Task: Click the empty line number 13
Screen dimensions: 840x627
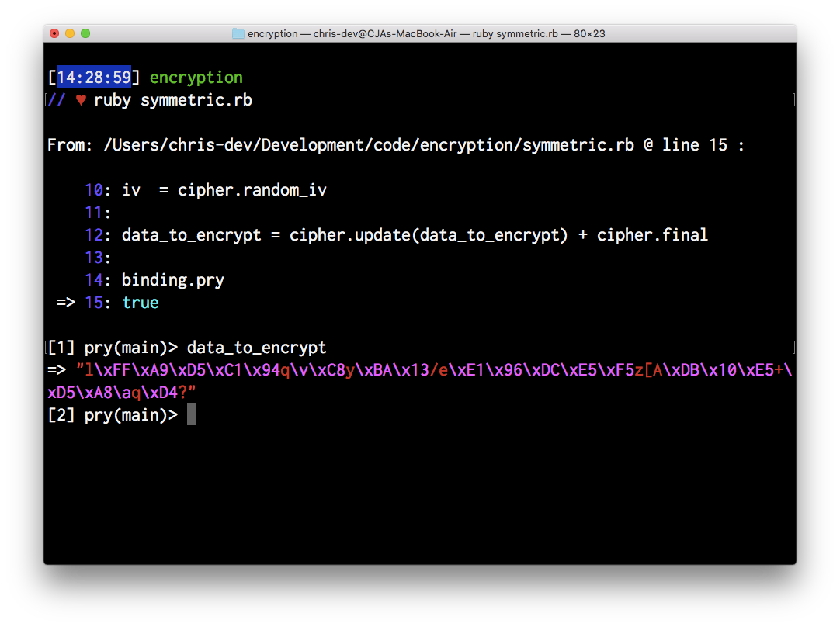Action: (x=98, y=258)
